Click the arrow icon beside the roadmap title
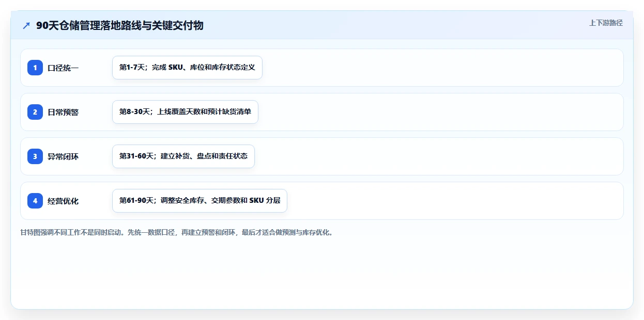Viewport: 644px width, 320px height. [x=26, y=25]
